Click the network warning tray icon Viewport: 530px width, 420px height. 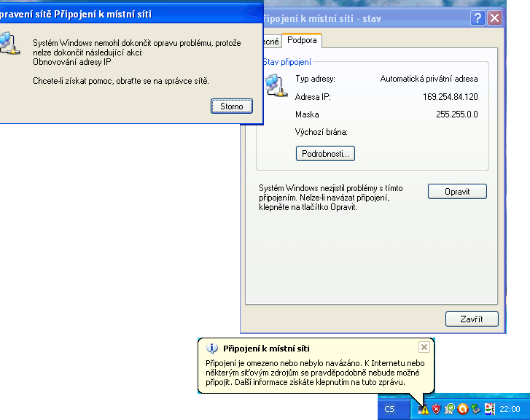click(424, 409)
